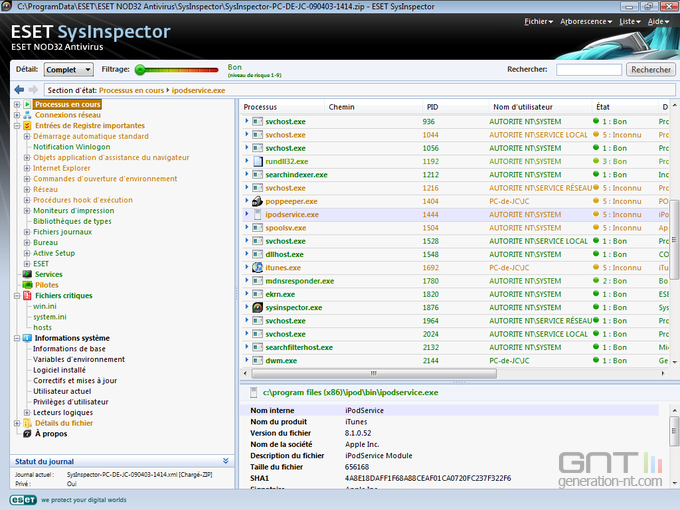Viewport: 680px width, 510px height.
Task: Click ipodservice.exe breadcrumb link
Action: click(198, 90)
